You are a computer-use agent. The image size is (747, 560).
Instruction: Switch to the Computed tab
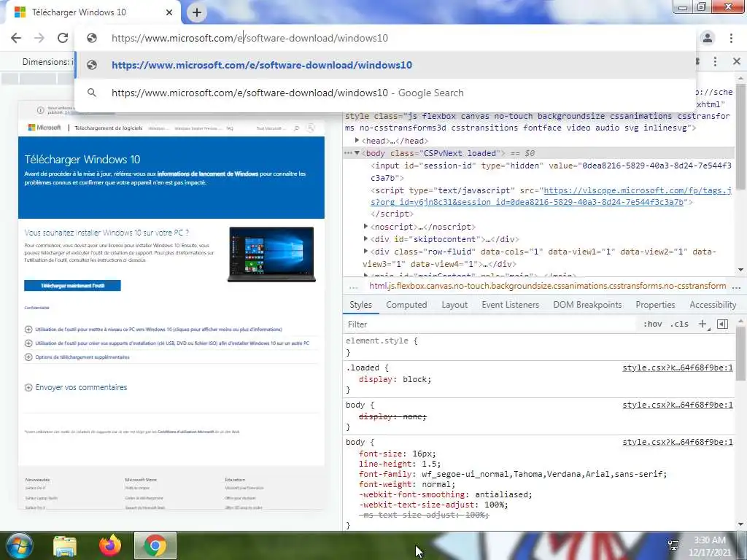(x=406, y=305)
